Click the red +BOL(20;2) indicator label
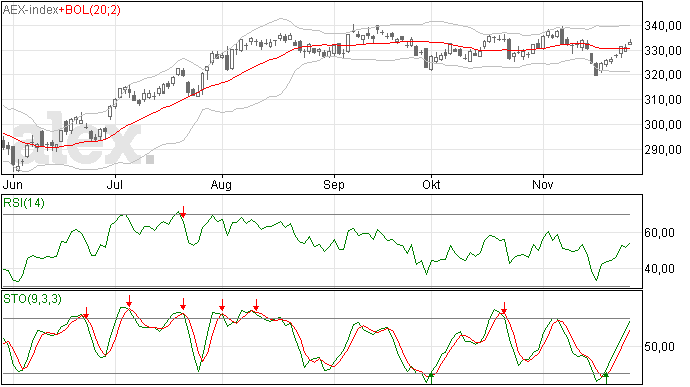The height and width of the screenshot is (387, 690). [x=90, y=10]
